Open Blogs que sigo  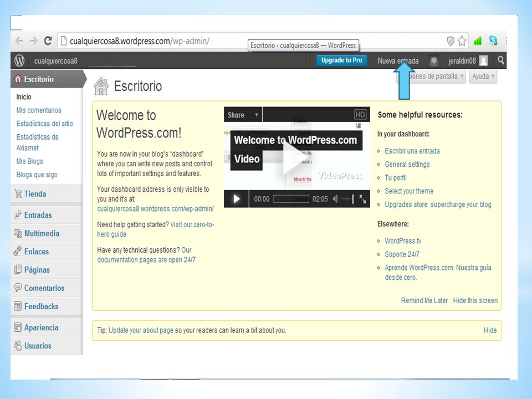37,175
